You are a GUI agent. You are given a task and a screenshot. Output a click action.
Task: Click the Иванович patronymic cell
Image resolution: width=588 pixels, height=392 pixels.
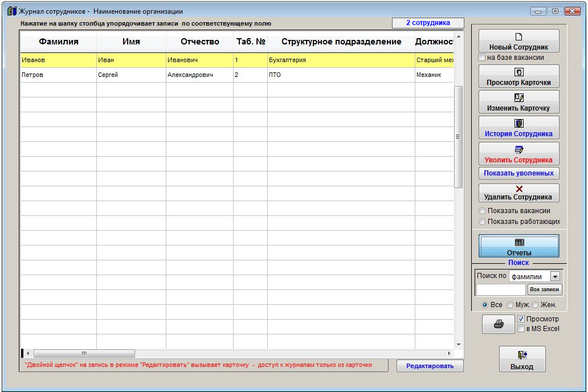click(199, 60)
